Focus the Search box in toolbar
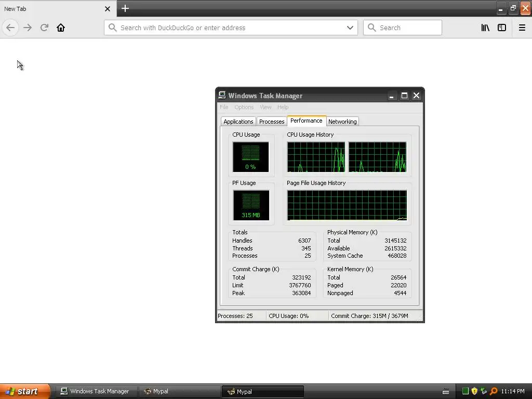Screen dimensions: 532x399 (403, 28)
